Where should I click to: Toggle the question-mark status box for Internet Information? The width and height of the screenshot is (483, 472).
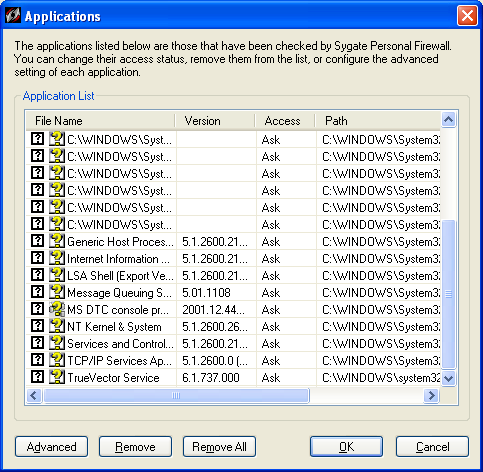[37, 257]
